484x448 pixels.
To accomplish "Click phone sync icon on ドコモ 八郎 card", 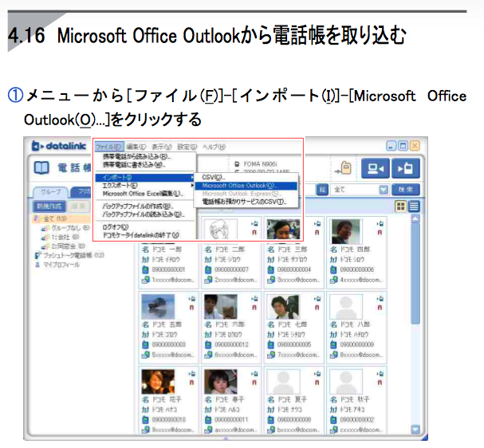I will 380,299.
